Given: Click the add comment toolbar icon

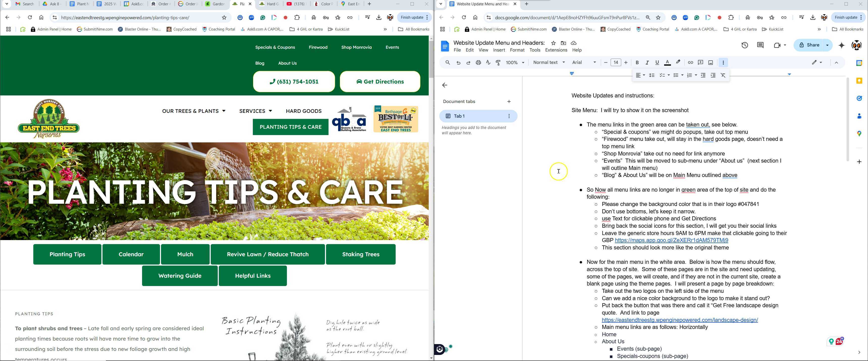Looking at the screenshot, I should pos(700,63).
